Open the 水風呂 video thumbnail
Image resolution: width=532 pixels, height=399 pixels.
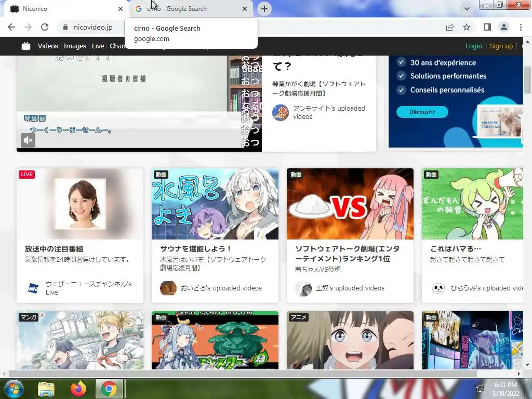pyautogui.click(x=215, y=204)
